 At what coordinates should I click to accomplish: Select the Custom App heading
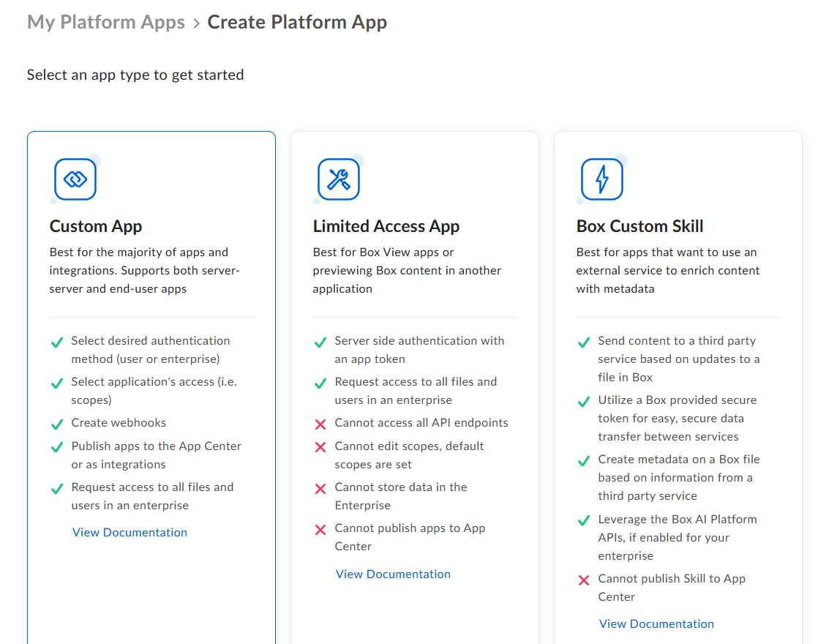pos(96,226)
